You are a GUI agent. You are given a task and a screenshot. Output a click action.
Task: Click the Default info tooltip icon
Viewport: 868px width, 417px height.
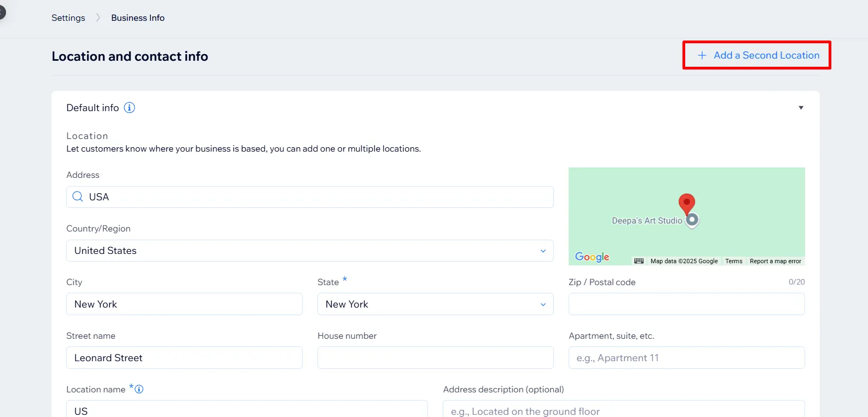pos(129,108)
